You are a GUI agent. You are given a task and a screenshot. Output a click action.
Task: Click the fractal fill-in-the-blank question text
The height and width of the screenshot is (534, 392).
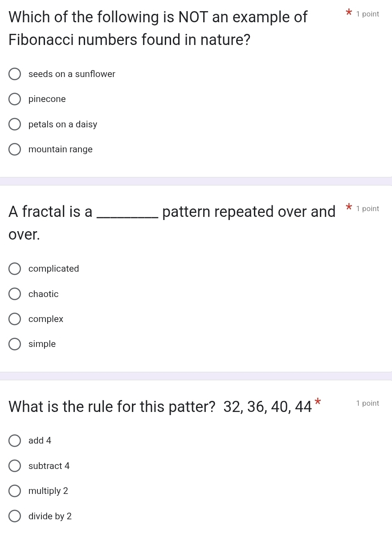pyautogui.click(x=172, y=223)
